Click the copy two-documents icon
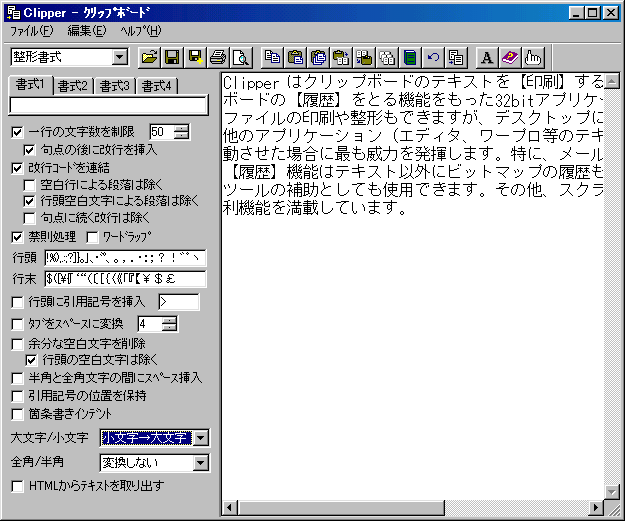625x521 pixels. point(273,58)
